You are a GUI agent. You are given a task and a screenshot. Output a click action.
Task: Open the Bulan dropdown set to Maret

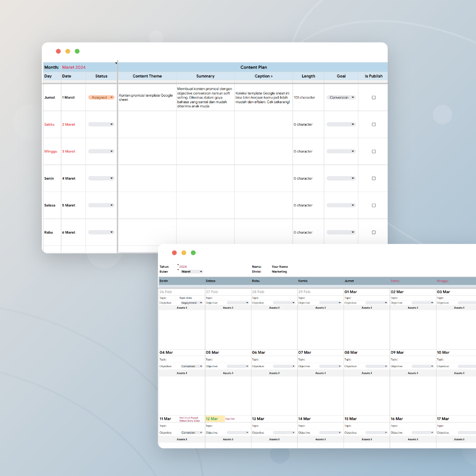192,271
